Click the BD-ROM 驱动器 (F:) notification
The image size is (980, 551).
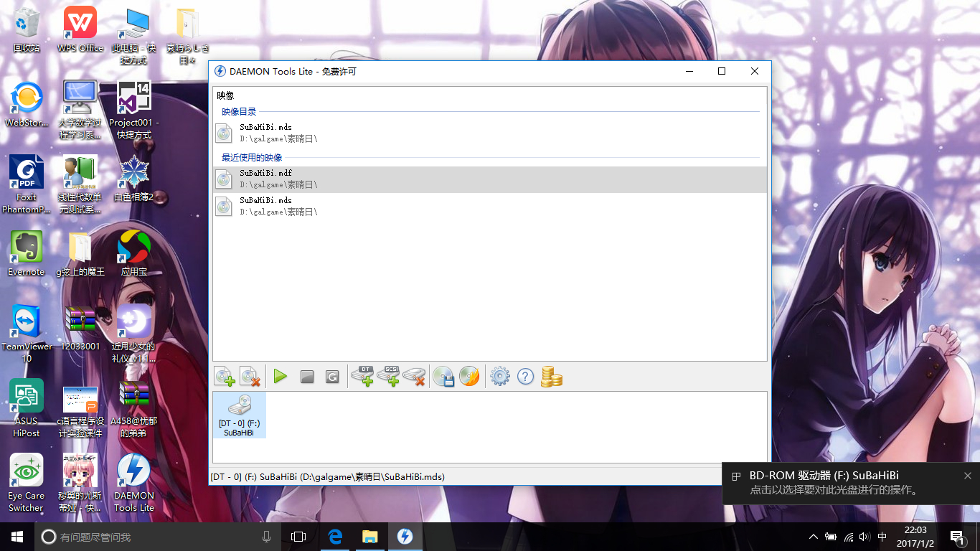[x=850, y=483]
